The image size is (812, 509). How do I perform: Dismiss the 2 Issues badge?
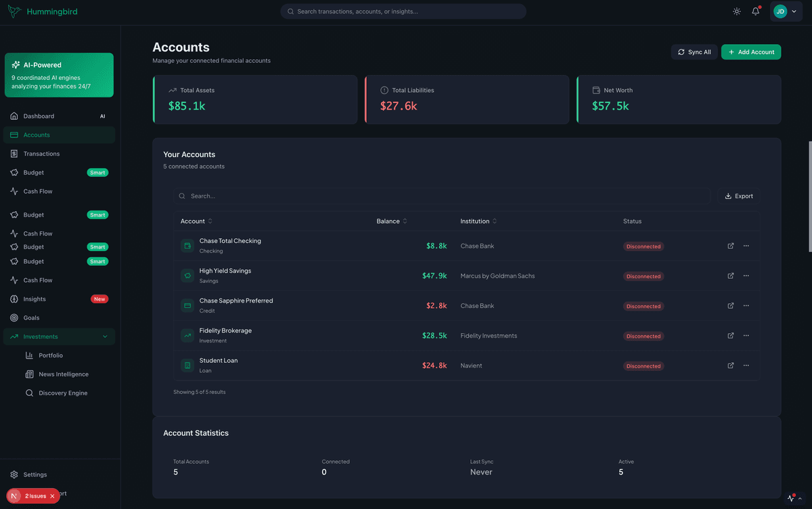52,496
